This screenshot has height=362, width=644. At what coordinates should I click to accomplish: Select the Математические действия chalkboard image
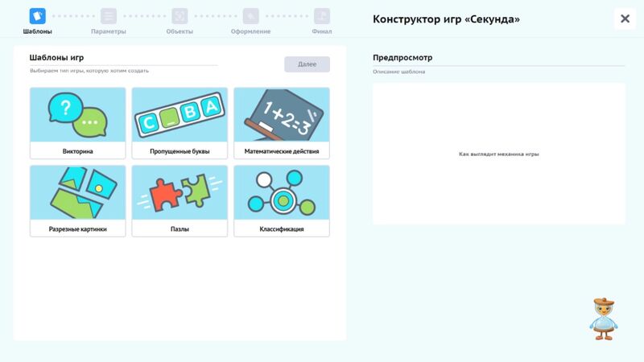coord(282,115)
